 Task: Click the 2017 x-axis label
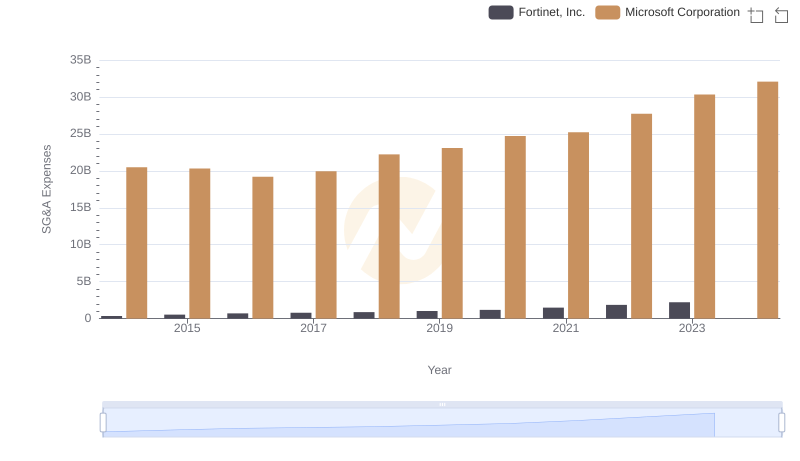click(x=313, y=328)
